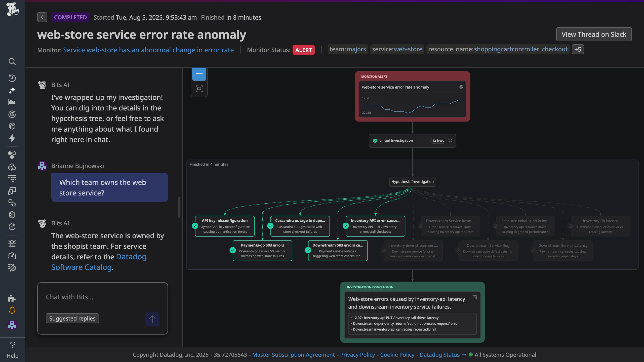Viewport: 644px width, 362px height.
Task: Expand the Initial Investigation 12 steps node
Action: click(x=450, y=141)
